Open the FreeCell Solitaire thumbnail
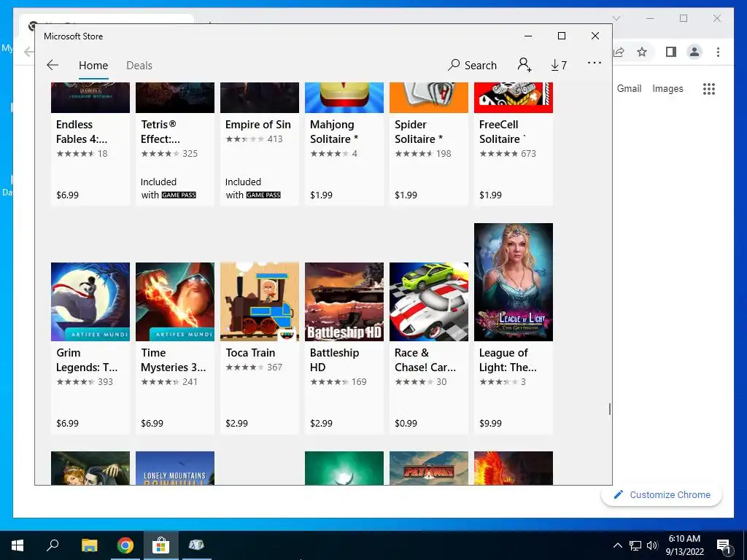747x560 pixels. click(x=514, y=98)
